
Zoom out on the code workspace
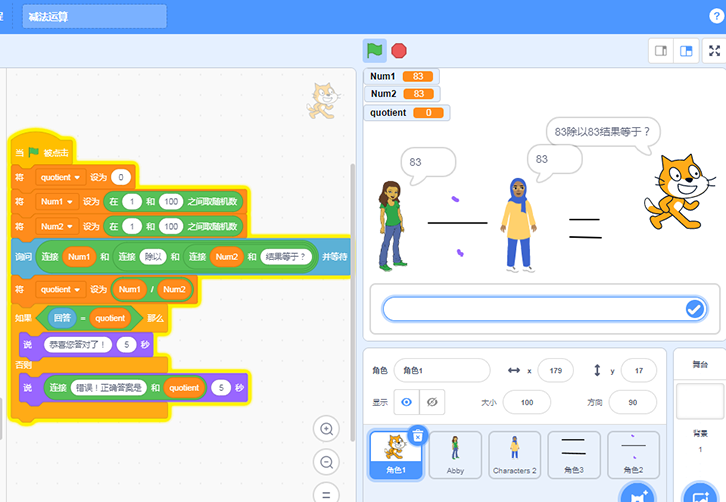click(326, 462)
